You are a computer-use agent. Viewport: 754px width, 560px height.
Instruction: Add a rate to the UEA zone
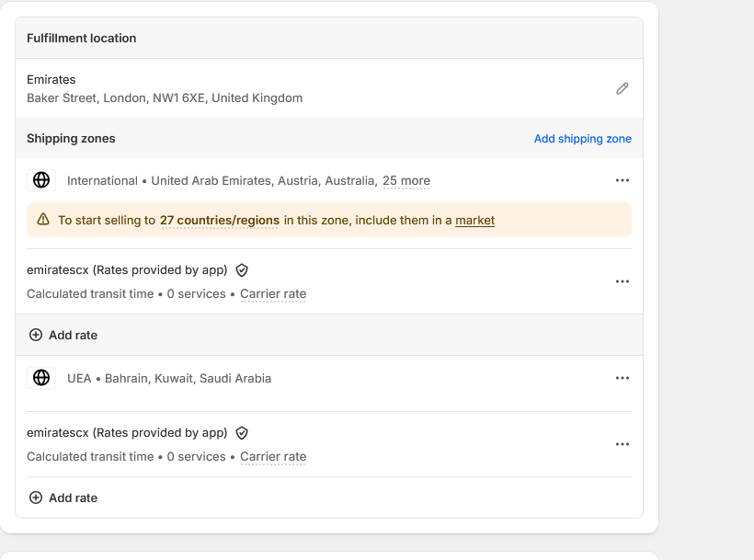coord(63,498)
